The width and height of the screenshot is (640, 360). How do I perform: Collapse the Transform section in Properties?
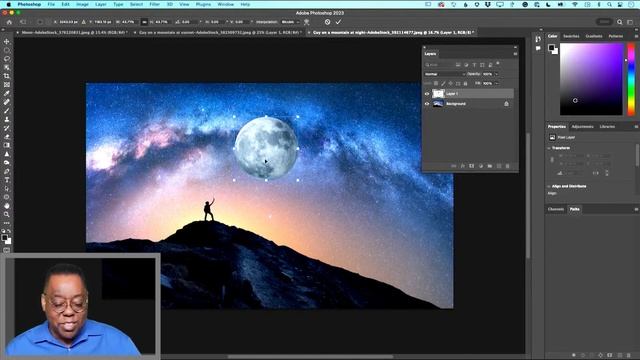pos(549,148)
